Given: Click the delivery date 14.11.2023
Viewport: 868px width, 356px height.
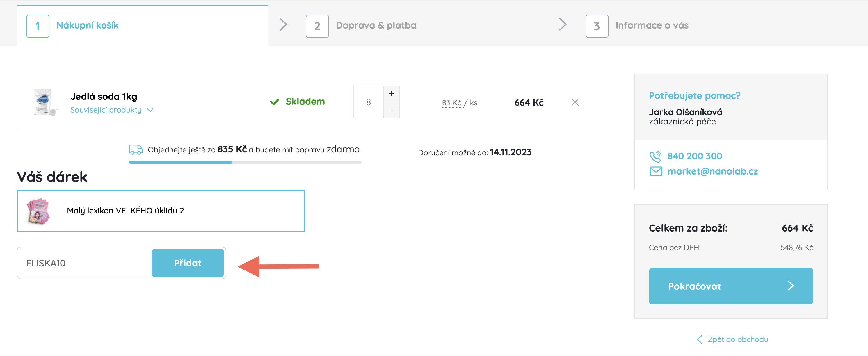Looking at the screenshot, I should point(511,152).
